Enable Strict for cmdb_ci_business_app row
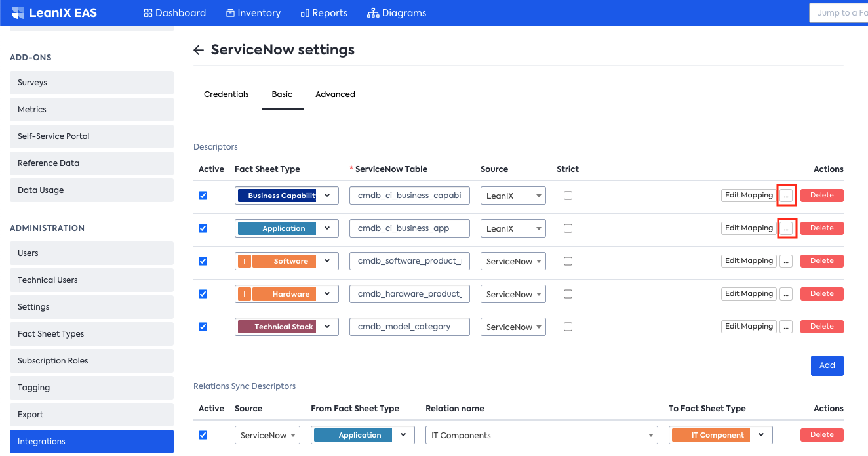 pyautogui.click(x=568, y=228)
